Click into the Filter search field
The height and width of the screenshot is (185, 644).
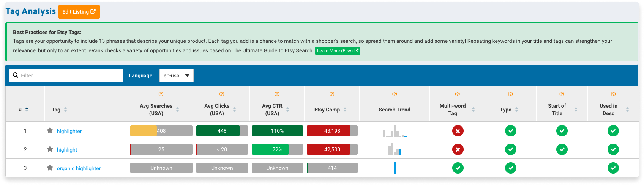(x=66, y=75)
